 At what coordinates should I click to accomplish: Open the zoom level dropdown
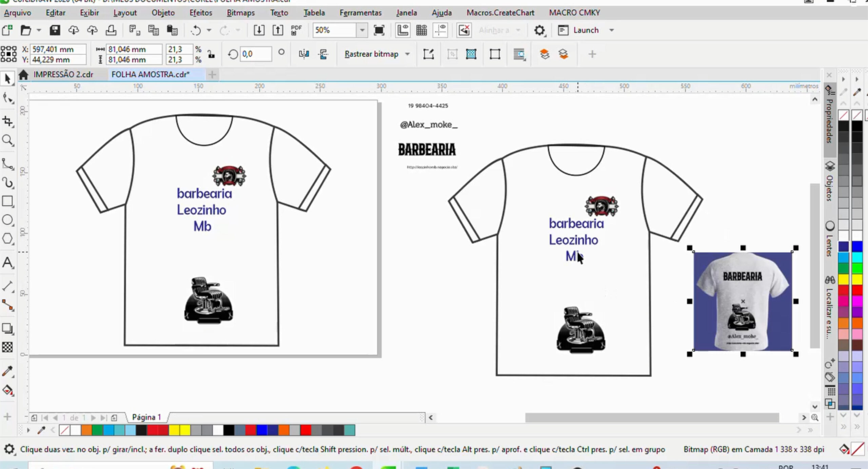(361, 30)
